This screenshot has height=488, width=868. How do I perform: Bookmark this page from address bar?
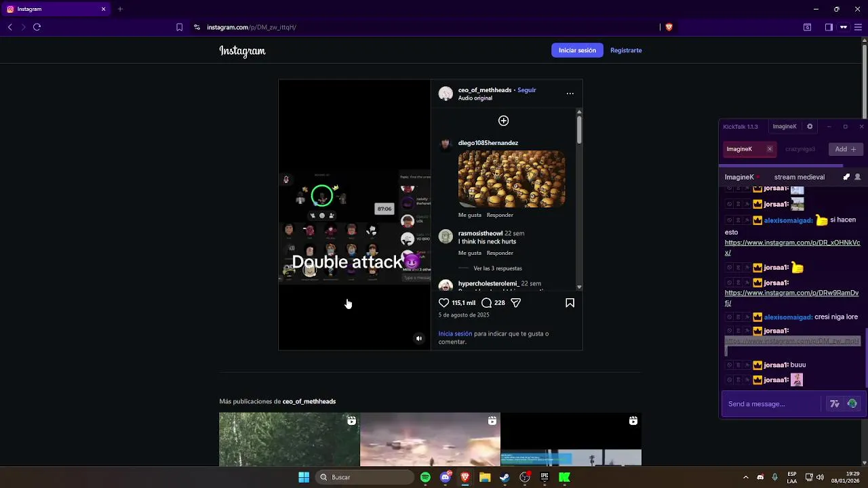click(179, 27)
